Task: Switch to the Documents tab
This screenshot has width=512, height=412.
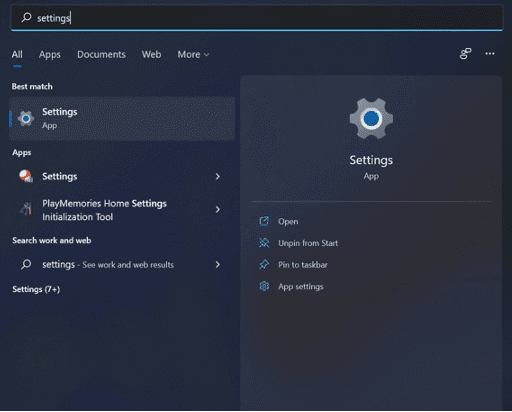Action: [101, 54]
